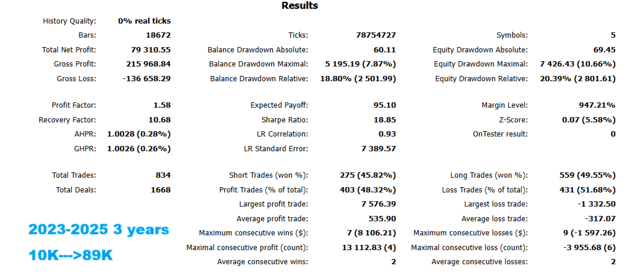Click the Profit Factor value 1.58

161,106
